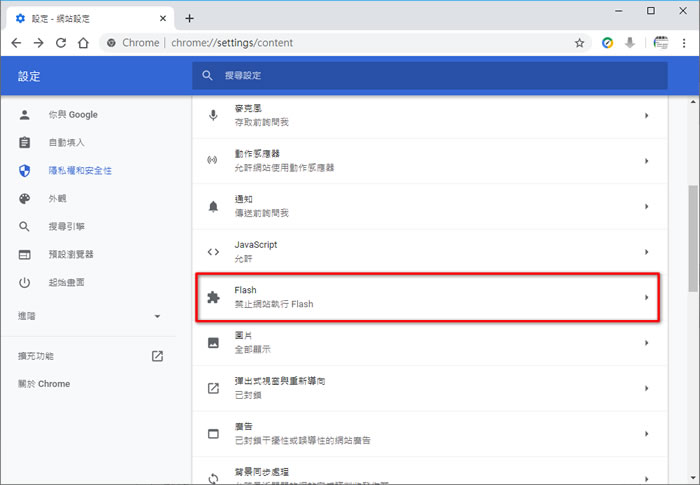Image resolution: width=700 pixels, height=485 pixels.
Task: Click the motion sensor icon
Action: tap(213, 160)
